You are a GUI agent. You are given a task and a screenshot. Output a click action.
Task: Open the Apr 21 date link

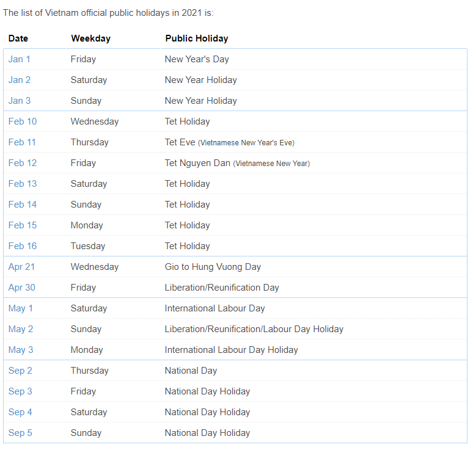[21, 267]
